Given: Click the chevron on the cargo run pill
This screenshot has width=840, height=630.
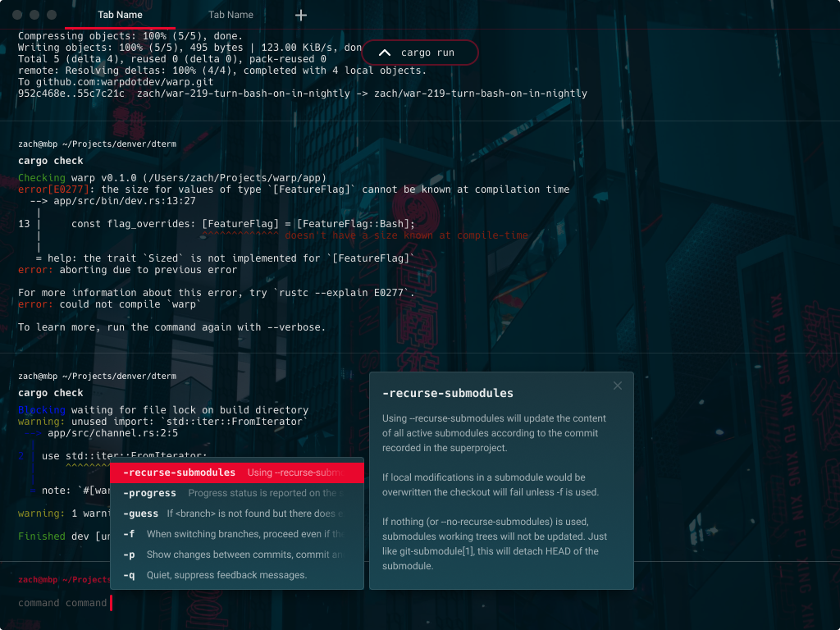Looking at the screenshot, I should tap(384, 52).
